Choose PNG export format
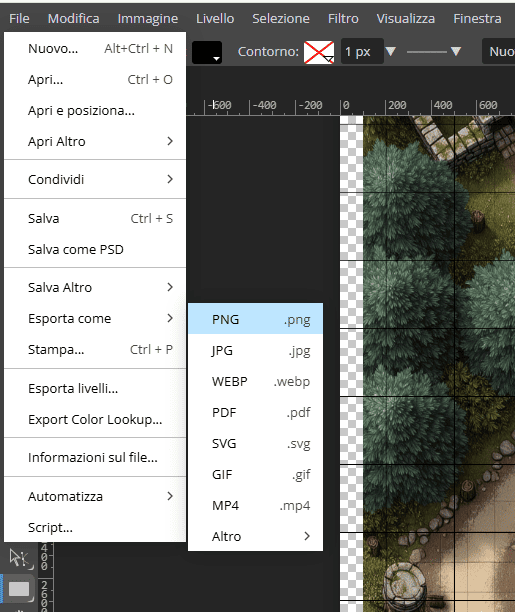Viewport: 515px width, 612px height. (x=255, y=319)
